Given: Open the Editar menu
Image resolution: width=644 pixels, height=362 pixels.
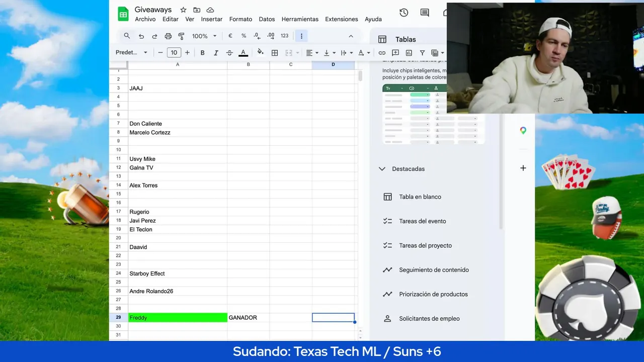Looking at the screenshot, I should pyautogui.click(x=171, y=19).
